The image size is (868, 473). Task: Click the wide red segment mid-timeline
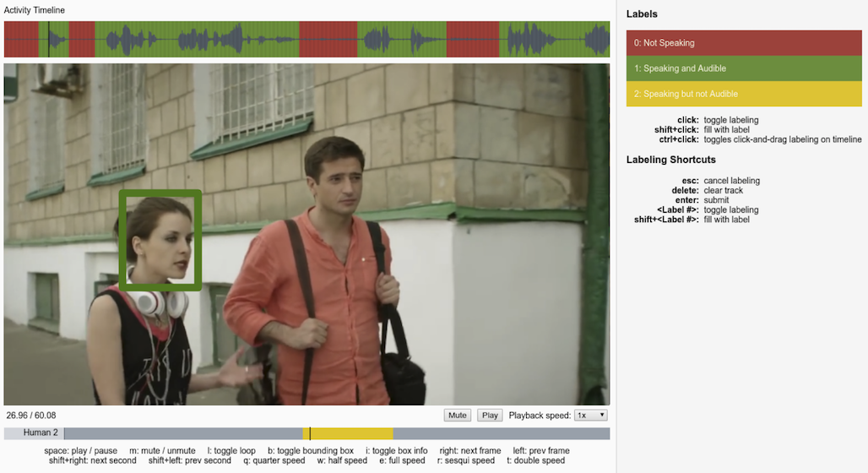[x=328, y=40]
